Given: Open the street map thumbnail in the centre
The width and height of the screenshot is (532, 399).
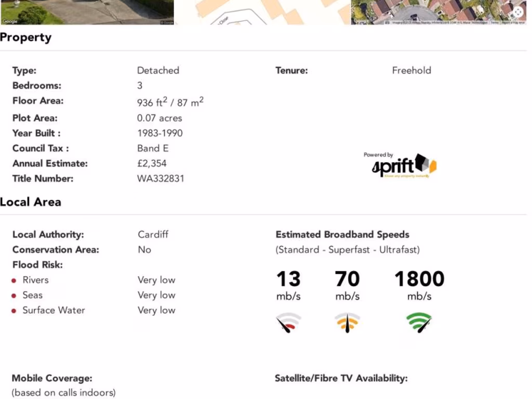Looking at the screenshot, I should click(x=262, y=11).
